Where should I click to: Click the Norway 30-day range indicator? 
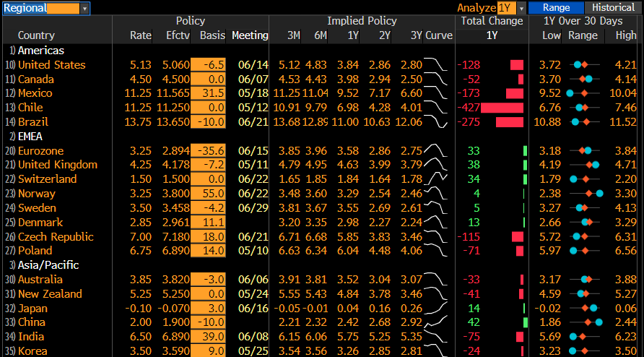(x=585, y=194)
